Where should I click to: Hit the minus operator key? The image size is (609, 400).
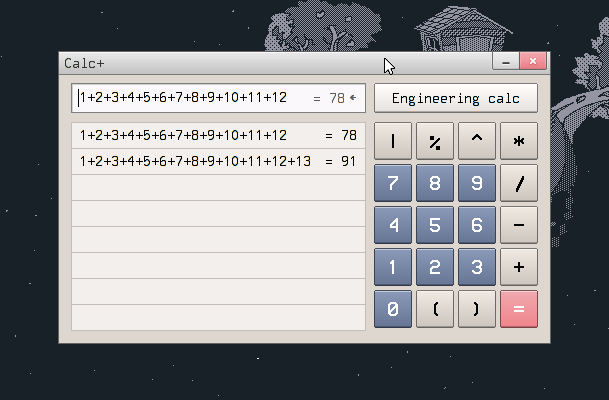(518, 226)
